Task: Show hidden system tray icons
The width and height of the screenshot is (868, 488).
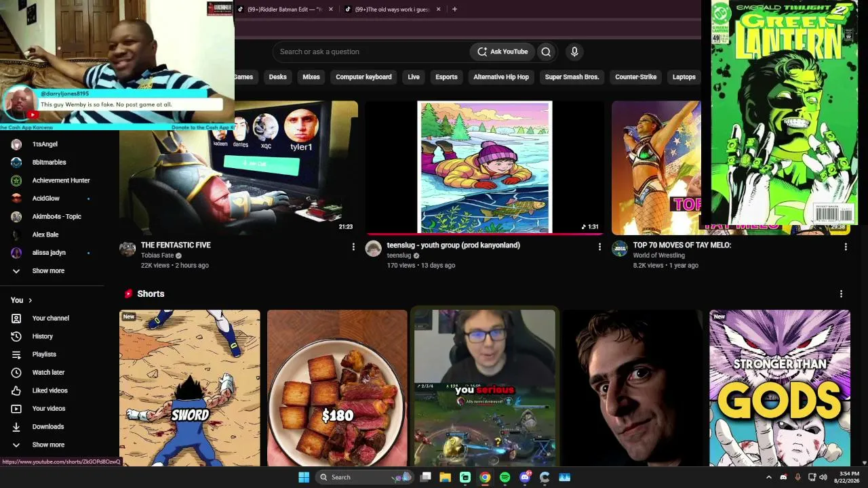Action: (x=768, y=477)
